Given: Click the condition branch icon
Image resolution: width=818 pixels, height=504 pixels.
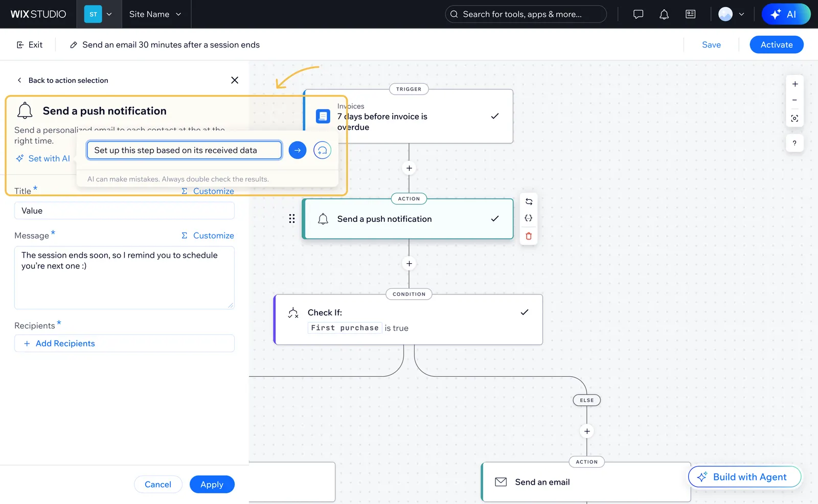Looking at the screenshot, I should 293,313.
